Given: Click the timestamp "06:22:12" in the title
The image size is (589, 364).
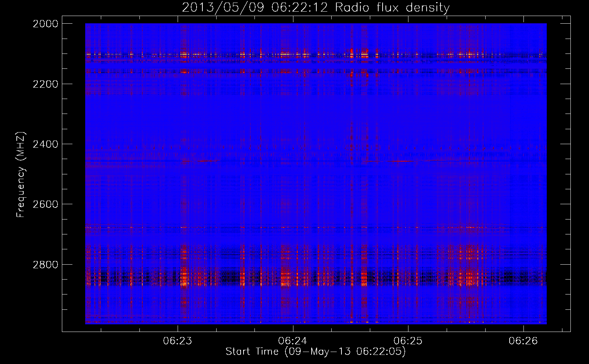Looking at the screenshot, I should click(300, 8).
